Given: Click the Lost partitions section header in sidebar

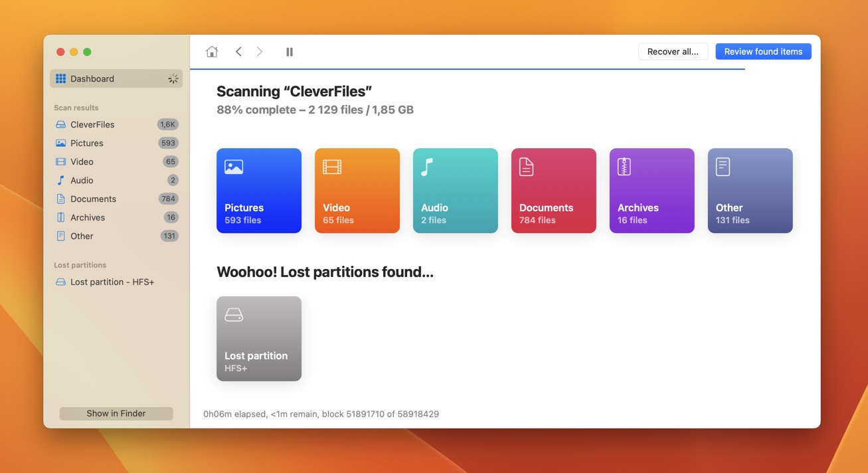Looking at the screenshot, I should pos(80,265).
